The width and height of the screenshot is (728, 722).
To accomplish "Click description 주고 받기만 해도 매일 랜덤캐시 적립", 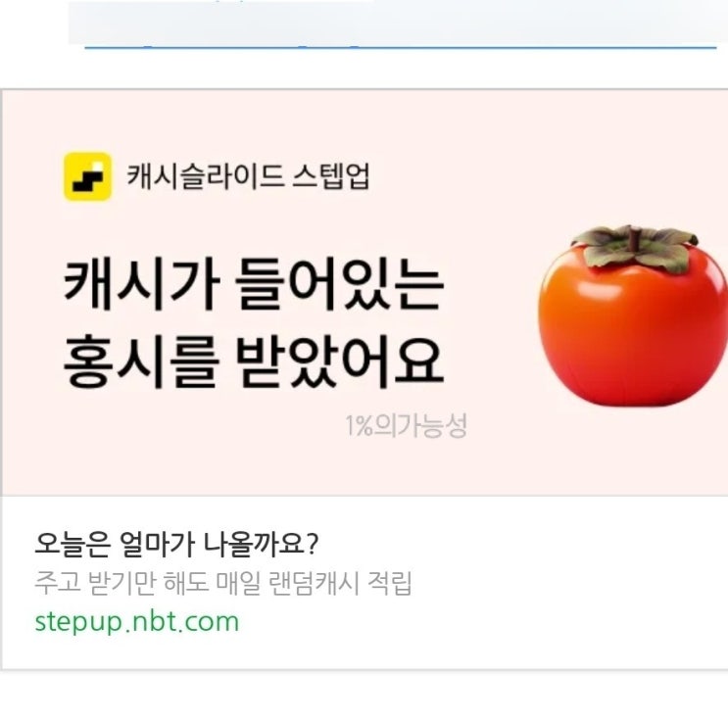I will pos(223,583).
